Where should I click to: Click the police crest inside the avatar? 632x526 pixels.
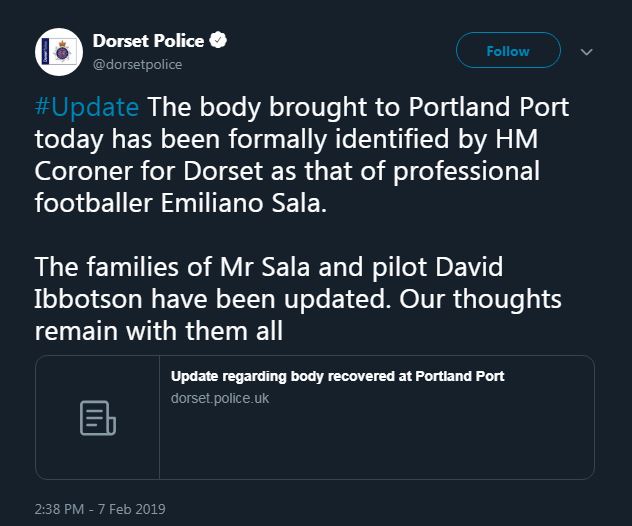point(62,52)
